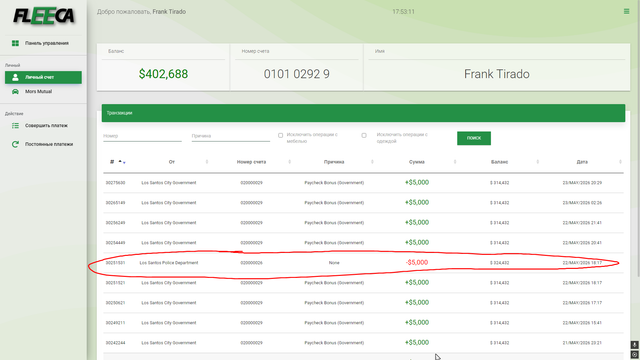
Task: Sort by the Дата column arrows
Action: coord(620,162)
